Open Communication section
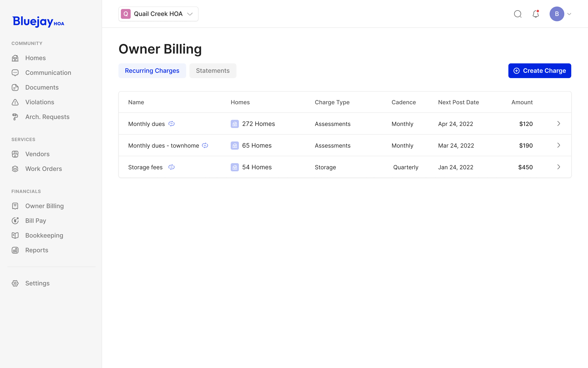The height and width of the screenshot is (368, 588). [x=41, y=73]
